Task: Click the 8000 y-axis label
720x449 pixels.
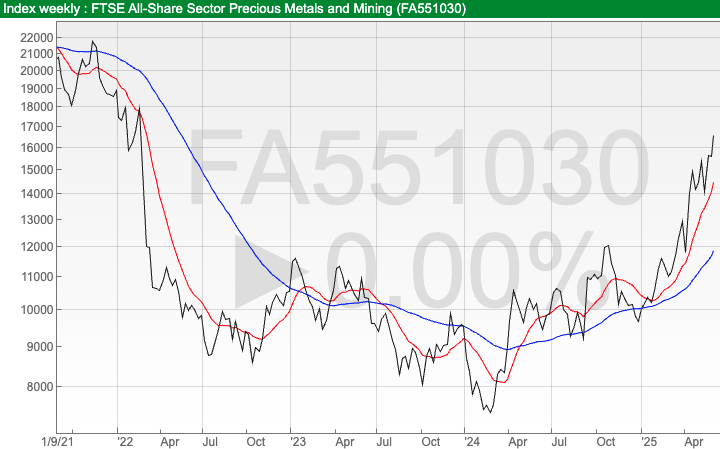Action: point(40,387)
